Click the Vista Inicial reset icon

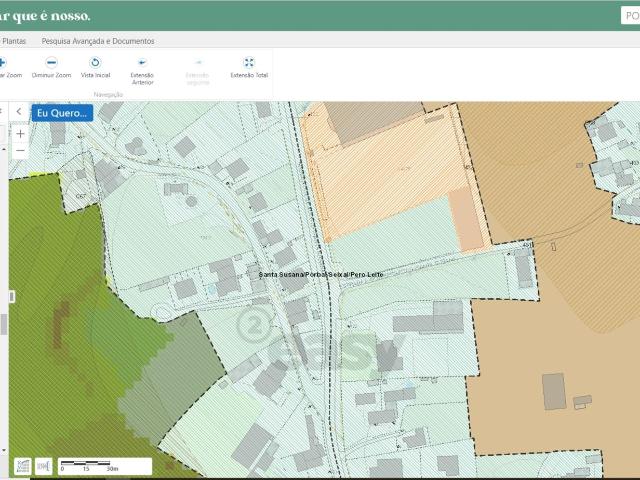tap(96, 63)
